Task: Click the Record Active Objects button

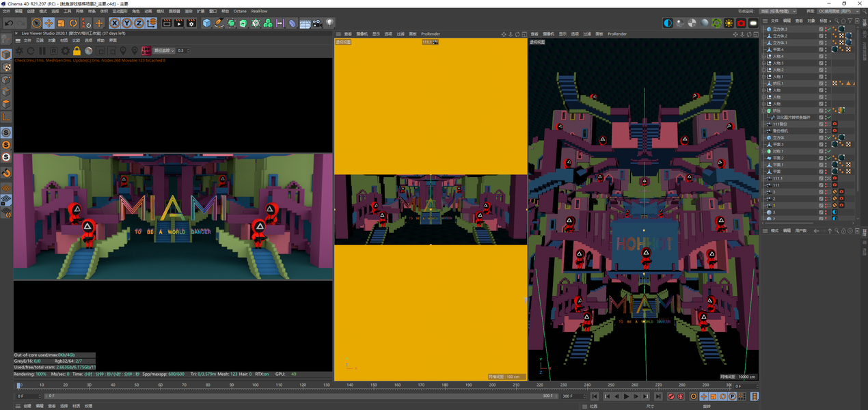Action: [671, 396]
